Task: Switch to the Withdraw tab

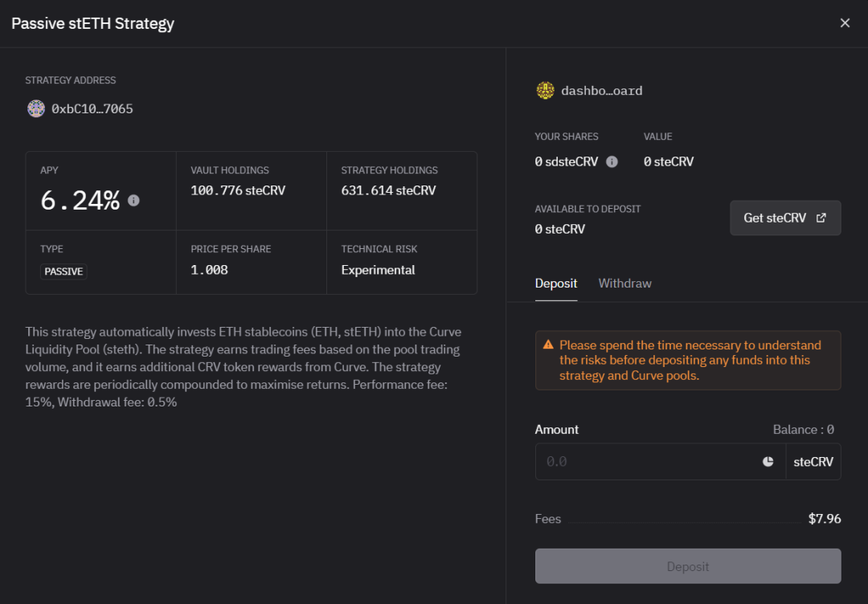Action: point(624,284)
